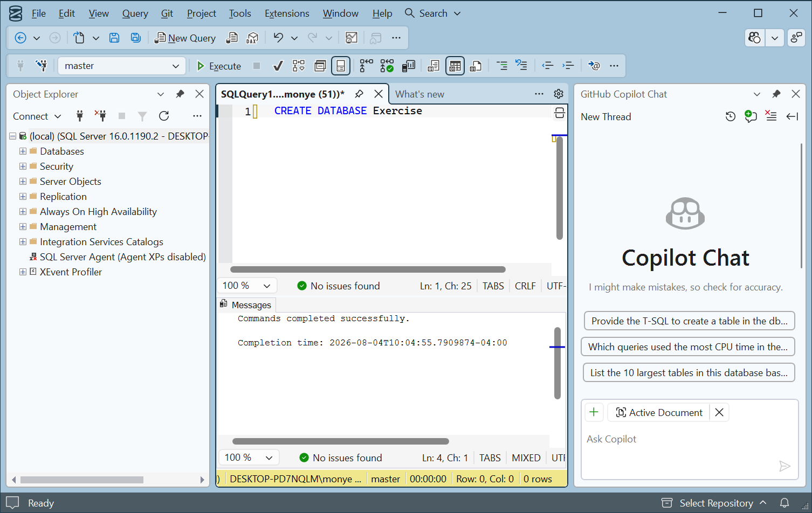Image resolution: width=812 pixels, height=513 pixels.
Task: Toggle IntelliSense Enabled button
Action: pos(341,66)
